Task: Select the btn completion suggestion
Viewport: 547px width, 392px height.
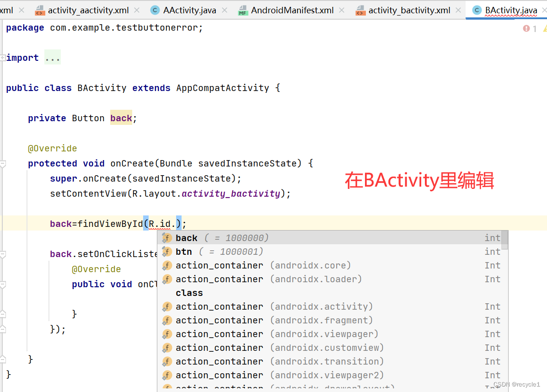Action: click(184, 252)
